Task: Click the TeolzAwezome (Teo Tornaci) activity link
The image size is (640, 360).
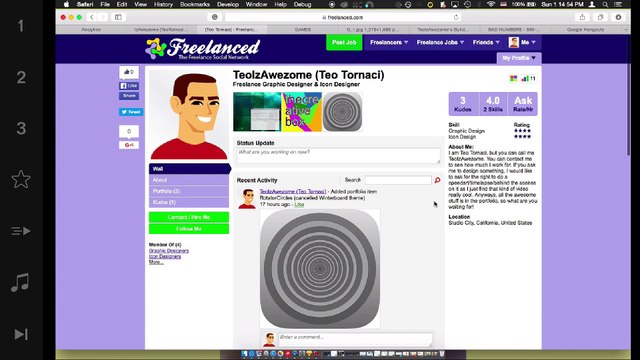Action: 293,191
